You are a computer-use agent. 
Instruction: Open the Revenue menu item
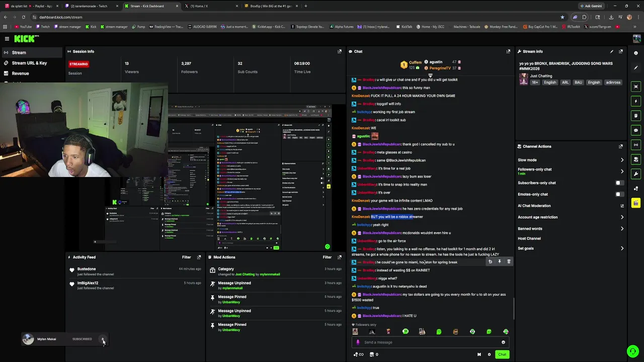coord(31,73)
